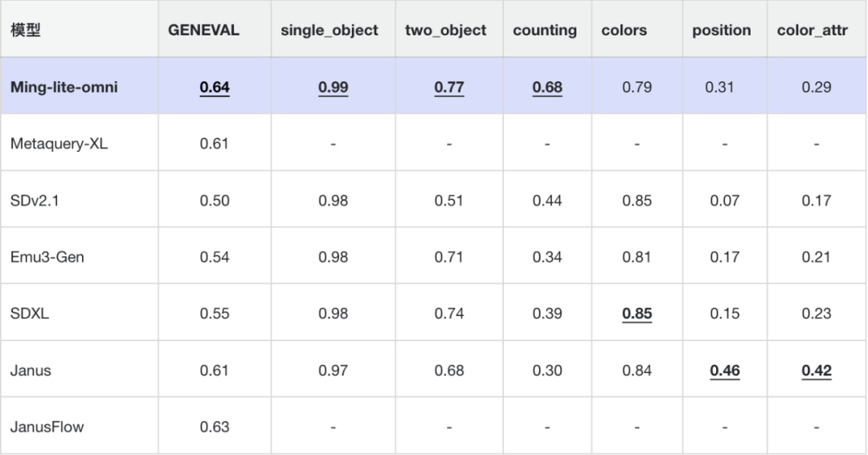Click the Metaquery-XL model name
This screenshot has height=455, width=868.
pyautogui.click(x=52, y=144)
